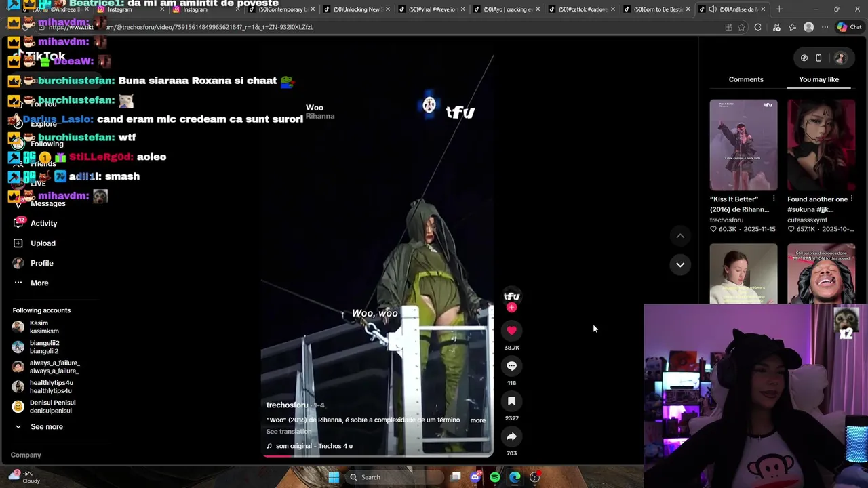Switch to the Ayo cracking browser tab
The width and height of the screenshot is (868, 488).
point(507,9)
